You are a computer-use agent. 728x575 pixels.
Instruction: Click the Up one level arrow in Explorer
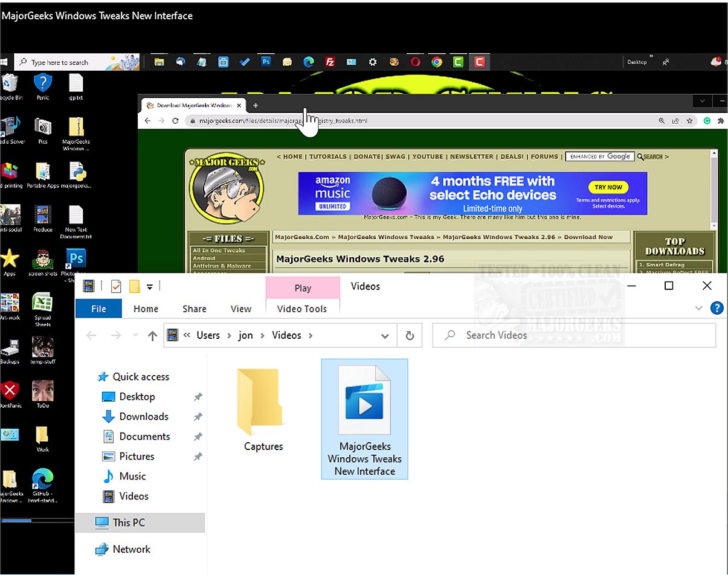(152, 336)
